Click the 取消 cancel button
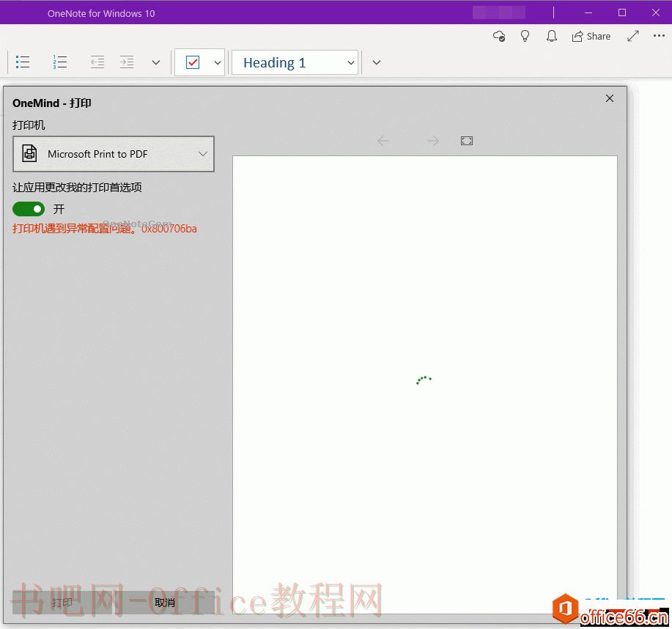Image resolution: width=672 pixels, height=629 pixels. click(x=165, y=603)
